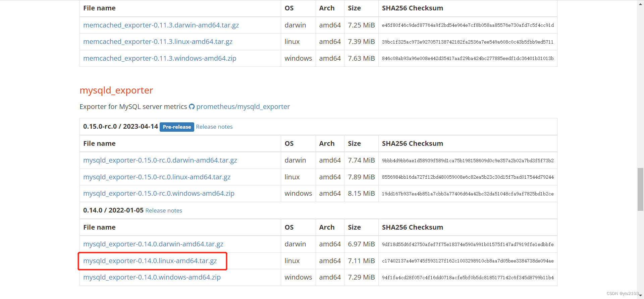Download mysqld_exporter-0.15.0-rc.0.windows-amd64.zip

[159, 193]
